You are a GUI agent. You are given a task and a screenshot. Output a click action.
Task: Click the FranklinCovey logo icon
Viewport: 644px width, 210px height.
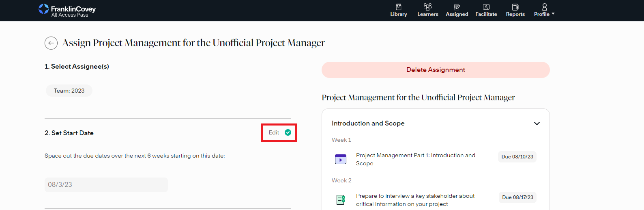coord(43,9)
